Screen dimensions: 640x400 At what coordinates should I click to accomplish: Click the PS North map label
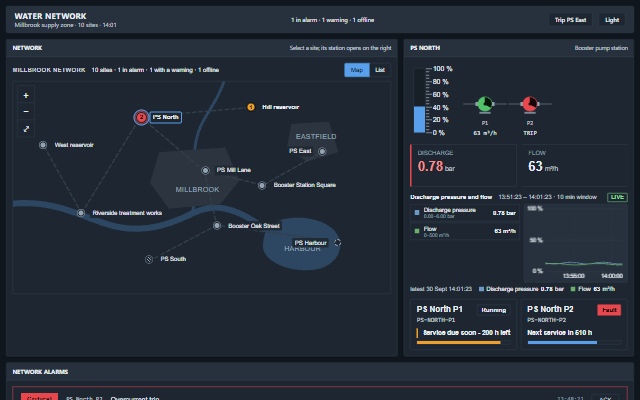pos(165,117)
